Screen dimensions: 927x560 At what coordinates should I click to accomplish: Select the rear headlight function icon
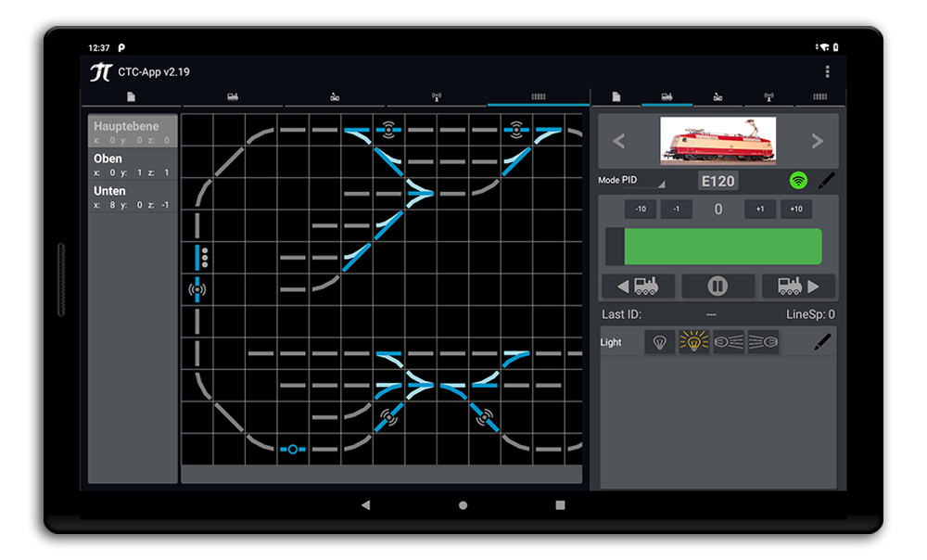763,341
